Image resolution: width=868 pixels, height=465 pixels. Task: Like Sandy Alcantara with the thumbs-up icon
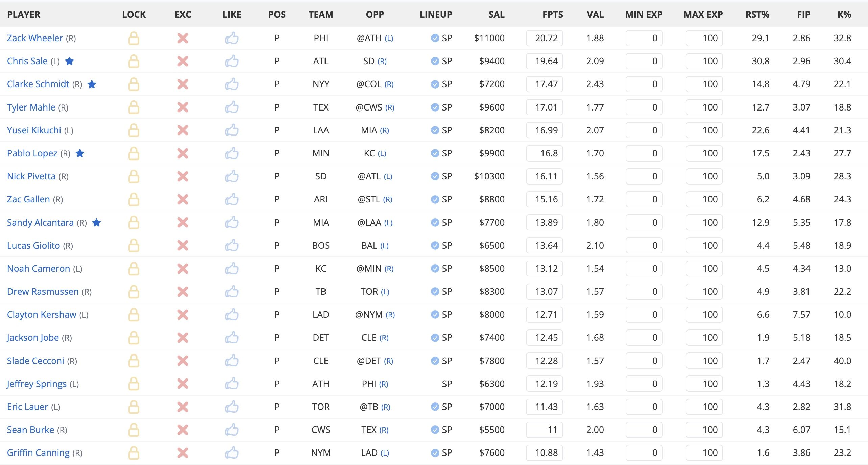[232, 223]
